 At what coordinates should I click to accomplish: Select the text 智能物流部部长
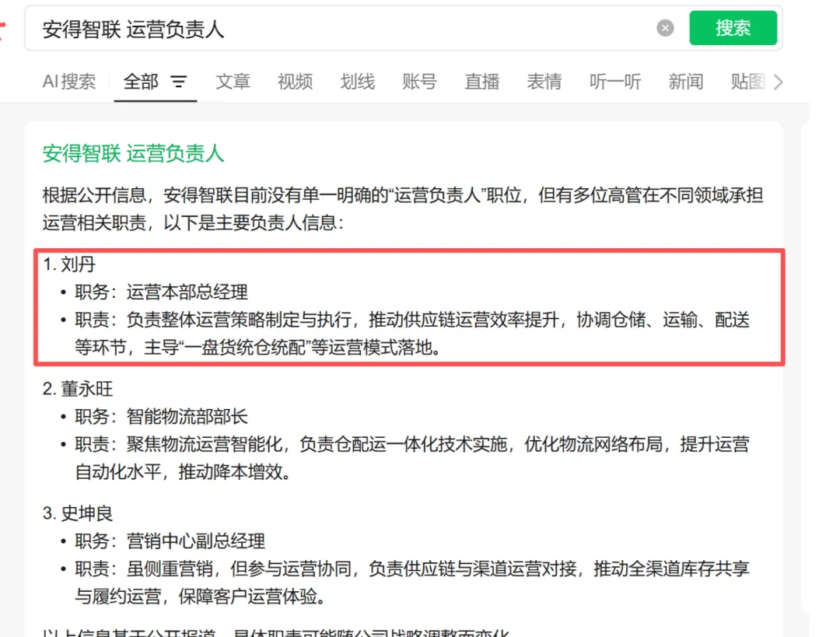(x=187, y=416)
